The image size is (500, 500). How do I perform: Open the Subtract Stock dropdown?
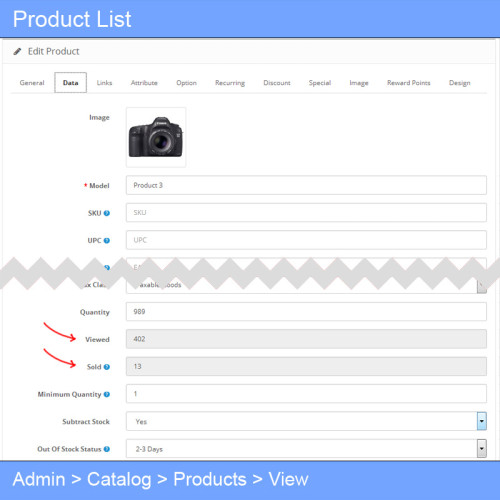coord(306,421)
